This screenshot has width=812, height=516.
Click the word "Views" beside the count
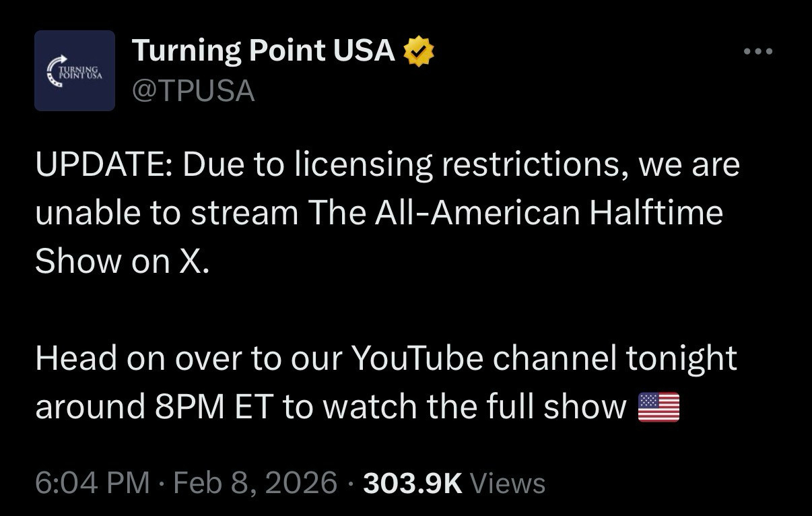coord(507,482)
